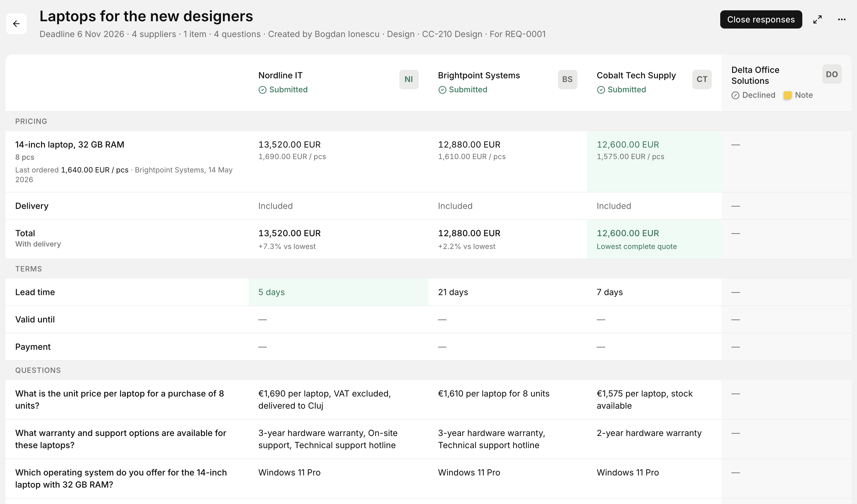The image size is (857, 504).
Task: Open the three-dot more options menu
Action: click(x=842, y=20)
